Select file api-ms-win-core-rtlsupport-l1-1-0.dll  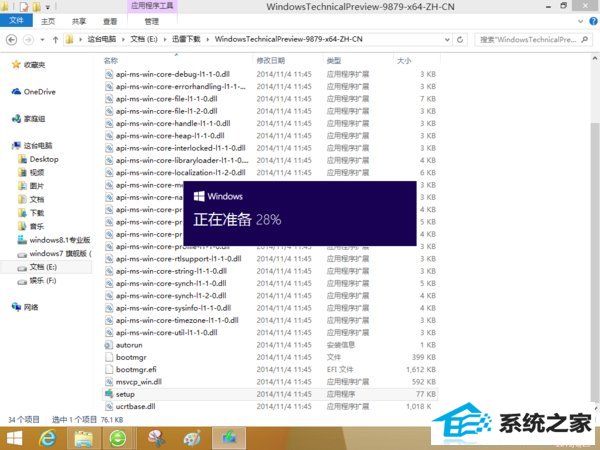[178, 259]
